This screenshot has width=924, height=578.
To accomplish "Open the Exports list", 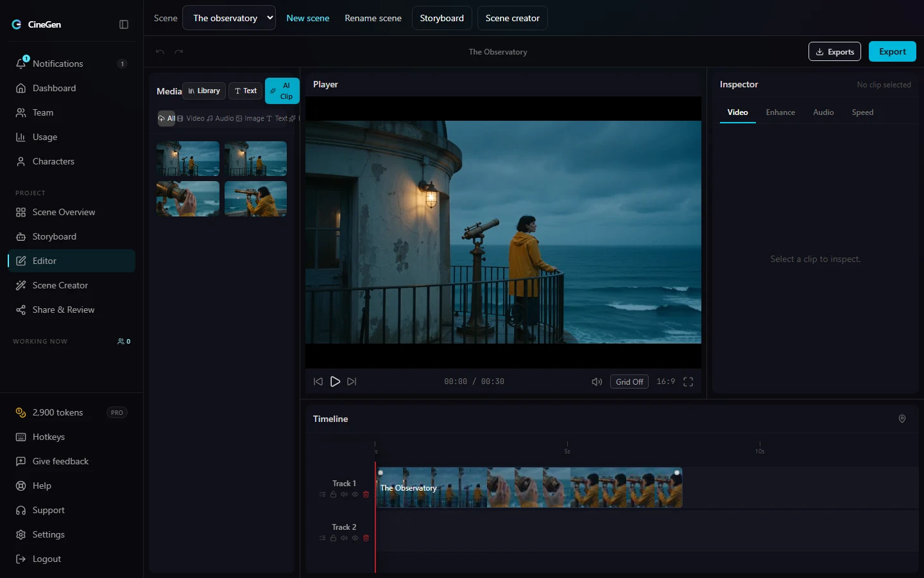I will 834,51.
